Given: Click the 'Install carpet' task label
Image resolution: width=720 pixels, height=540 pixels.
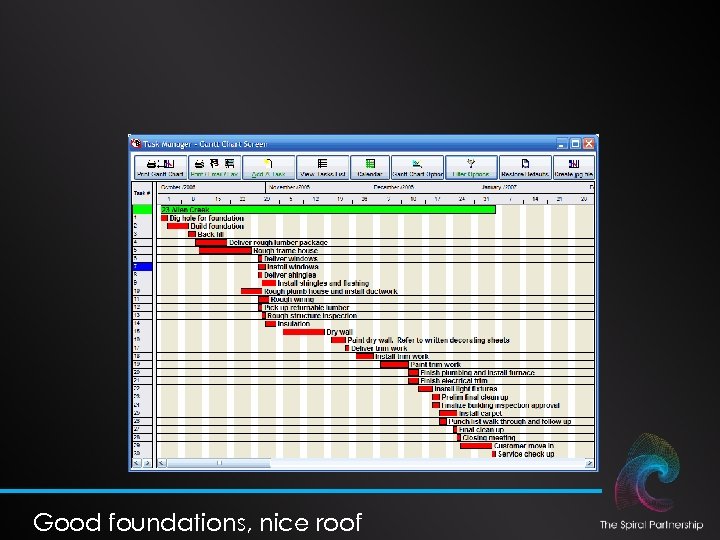Looking at the screenshot, I should [x=480, y=413].
